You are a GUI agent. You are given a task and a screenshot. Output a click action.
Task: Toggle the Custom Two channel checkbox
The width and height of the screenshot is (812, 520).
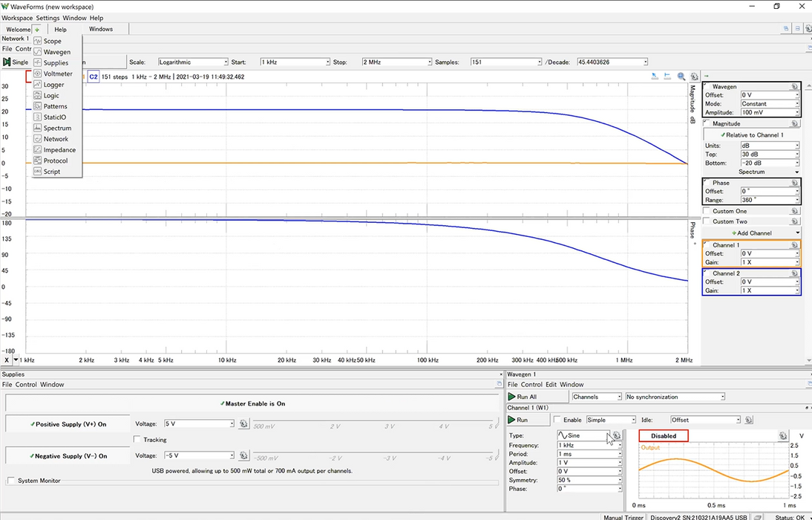(x=707, y=221)
